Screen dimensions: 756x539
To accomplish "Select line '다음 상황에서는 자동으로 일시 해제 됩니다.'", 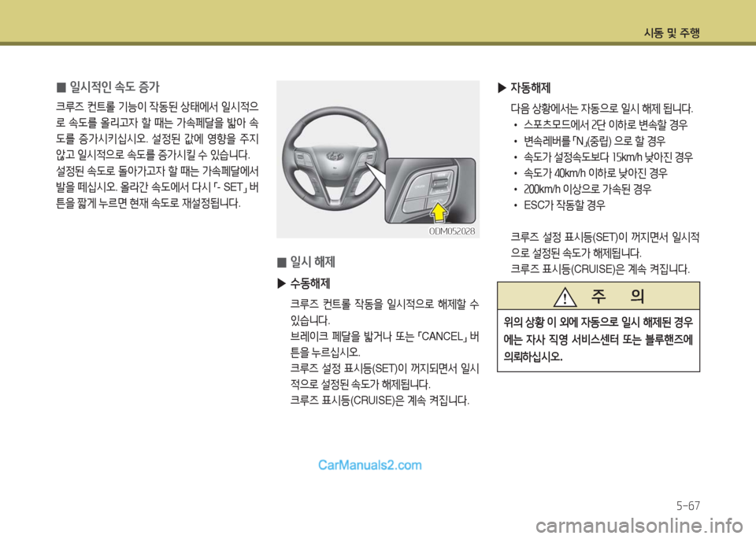I will (602, 109).
